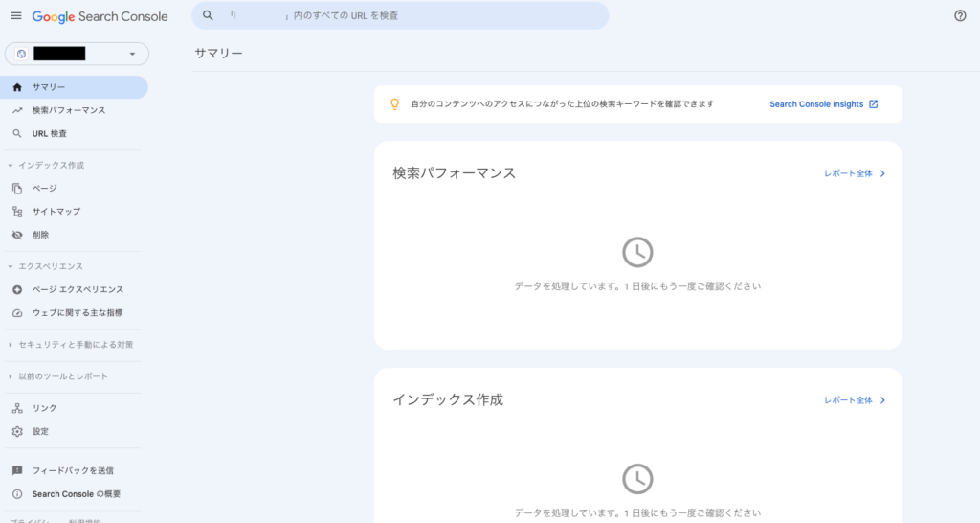Screen dimensions: 980x523
Task: Click the clock icon in 検索パフォーマンス card
Action: point(637,252)
